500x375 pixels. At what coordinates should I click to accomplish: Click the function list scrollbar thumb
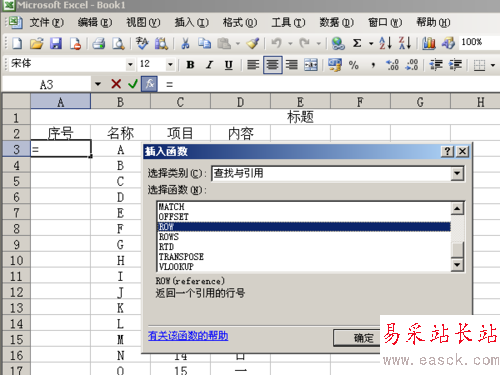457,250
